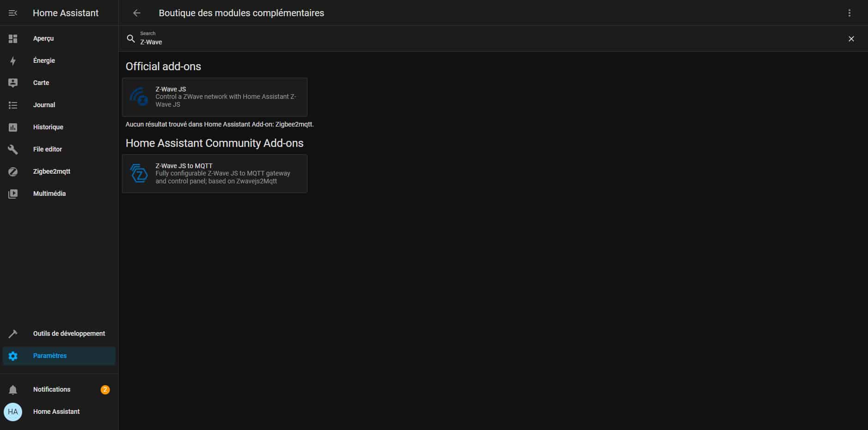868x430 pixels.
Task: Click the Z-Wave JS to MQTT logo
Action: [x=139, y=174]
